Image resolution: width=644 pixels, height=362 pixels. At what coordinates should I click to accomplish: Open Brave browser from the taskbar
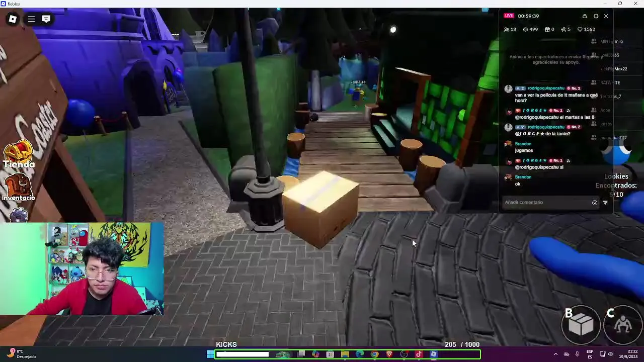[389, 354]
